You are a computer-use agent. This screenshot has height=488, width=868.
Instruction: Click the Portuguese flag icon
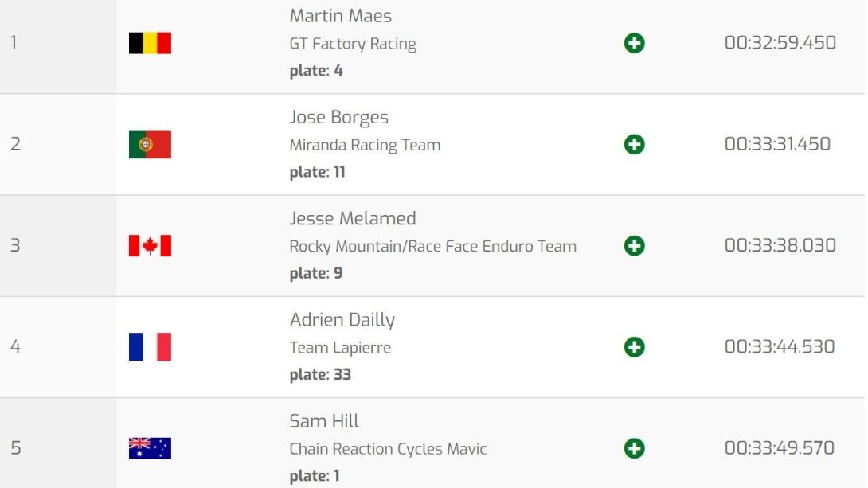[150, 144]
